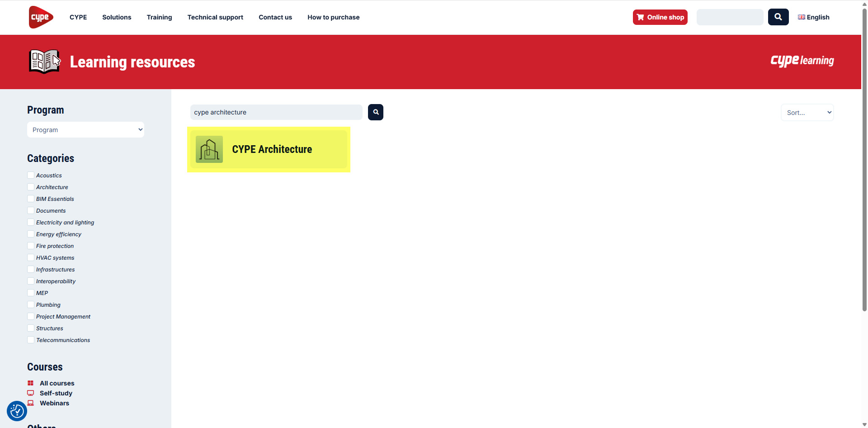
Task: Click the learning resources search magnifier button
Action: point(375,112)
